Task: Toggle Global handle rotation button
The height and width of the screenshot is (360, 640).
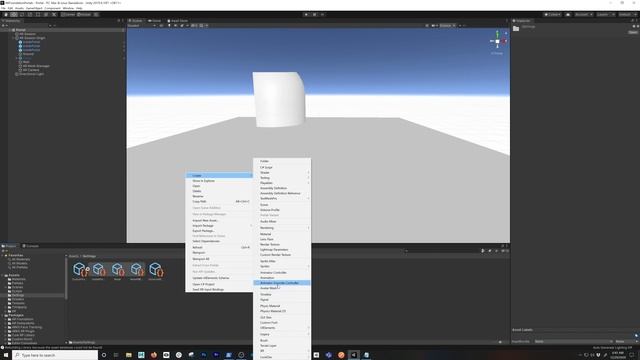Action: (84, 14)
